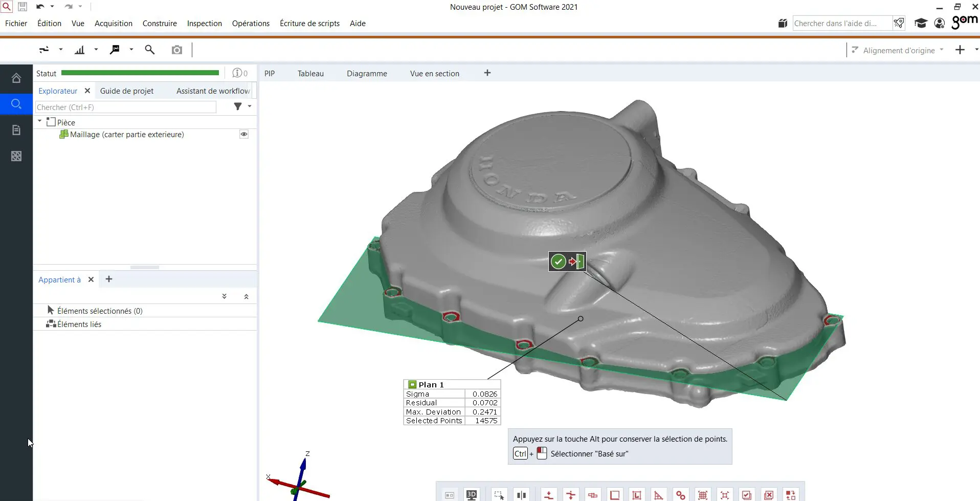The width and height of the screenshot is (980, 501).
Task: Click the Plan 1 label header
Action: [452, 384]
